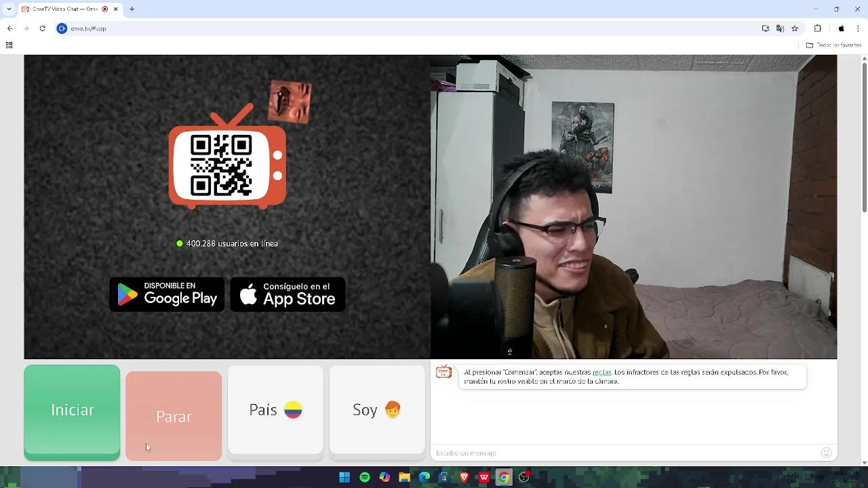Click the camera site-info icon in address bar

click(x=62, y=28)
